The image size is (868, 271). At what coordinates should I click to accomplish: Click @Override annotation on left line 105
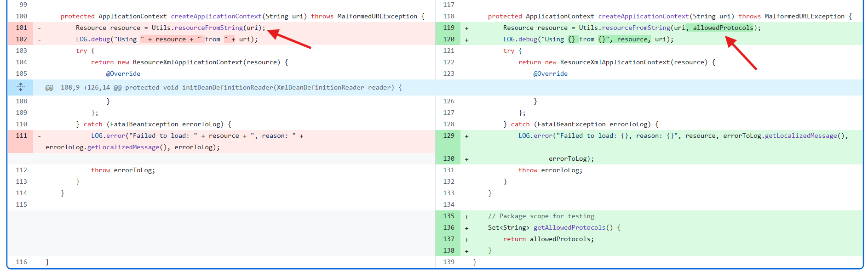point(123,73)
